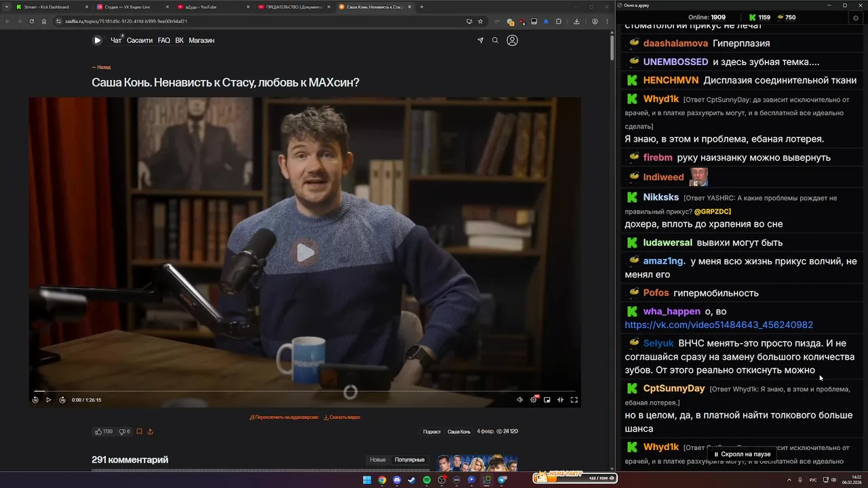Open Telegram from taskbar
868x488 pixels.
pyautogui.click(x=502, y=480)
